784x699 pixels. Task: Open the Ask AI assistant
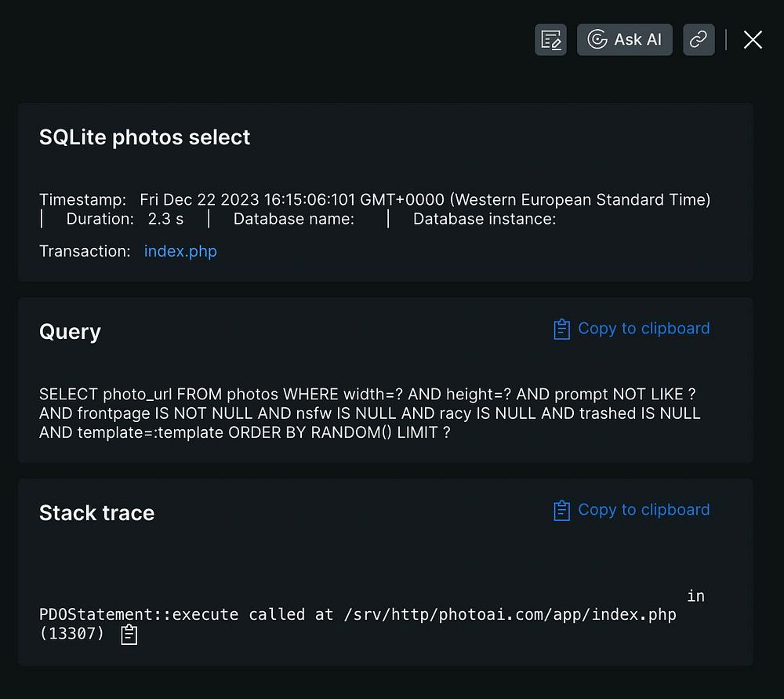tap(624, 39)
